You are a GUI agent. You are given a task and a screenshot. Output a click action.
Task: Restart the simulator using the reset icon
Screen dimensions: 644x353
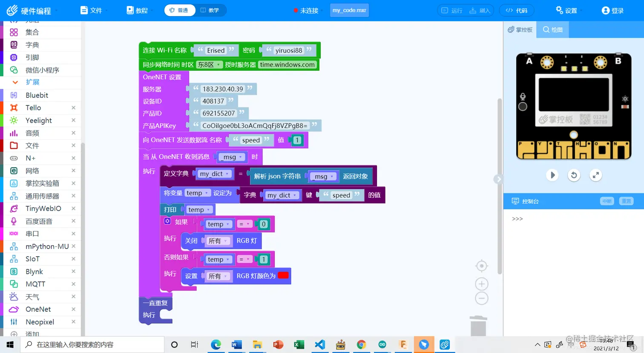574,175
